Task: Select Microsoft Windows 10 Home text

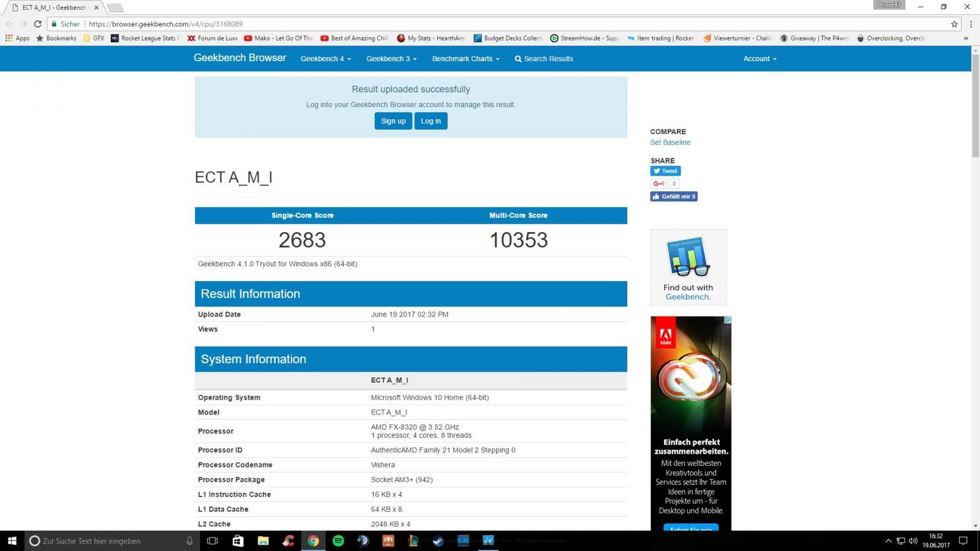Action: [429, 397]
